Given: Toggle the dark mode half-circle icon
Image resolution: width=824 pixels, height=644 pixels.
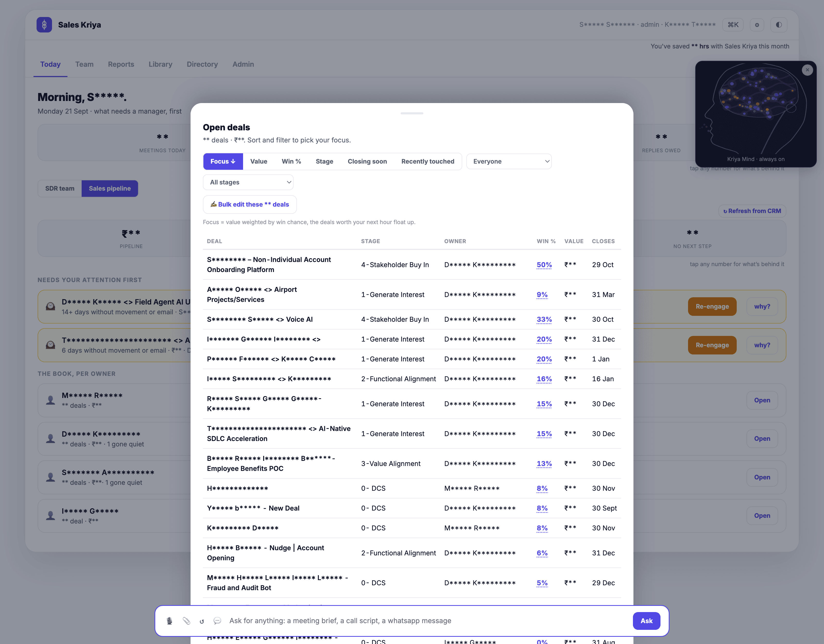Looking at the screenshot, I should coord(779,25).
